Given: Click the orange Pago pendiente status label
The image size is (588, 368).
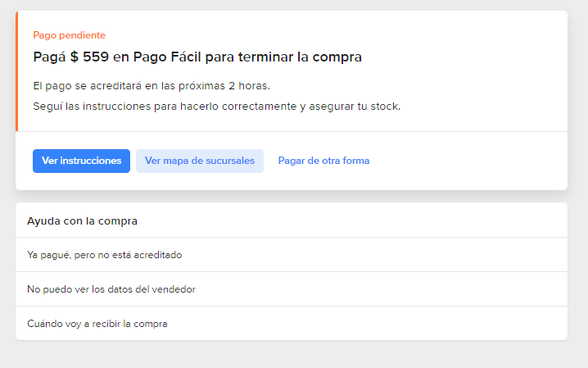Looking at the screenshot, I should 69,35.
